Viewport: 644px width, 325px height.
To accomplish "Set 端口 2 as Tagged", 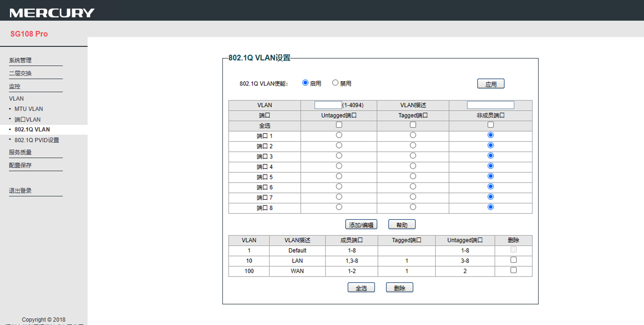I will [413, 145].
